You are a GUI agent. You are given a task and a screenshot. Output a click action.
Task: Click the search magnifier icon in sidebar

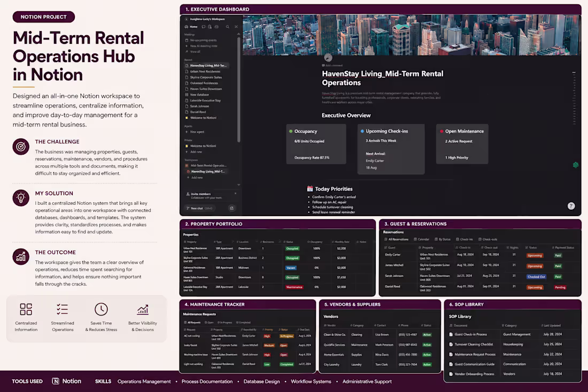(227, 27)
